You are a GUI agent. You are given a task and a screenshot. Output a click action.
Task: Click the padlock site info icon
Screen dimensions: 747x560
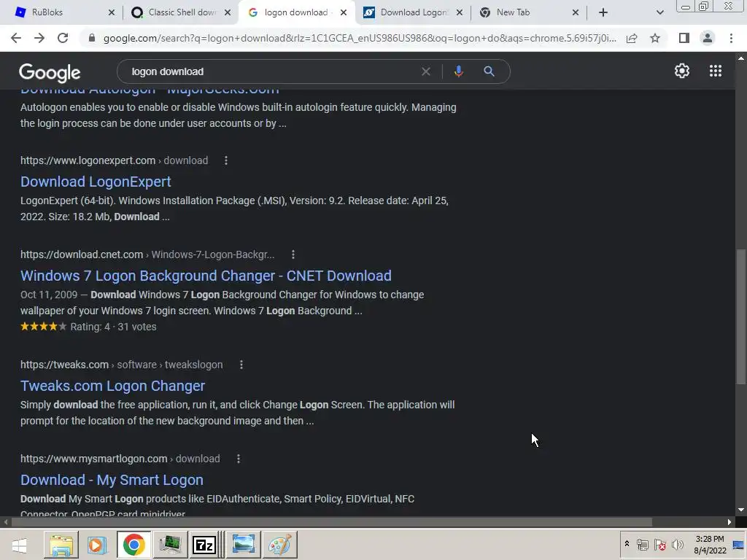[x=92, y=38]
